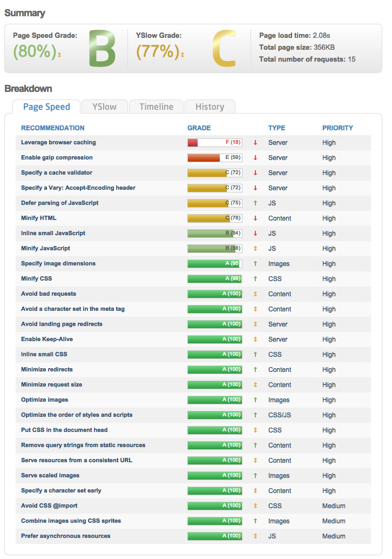Click the large green B Page Speed grade icon
The width and height of the screenshot is (392, 559).
click(102, 50)
